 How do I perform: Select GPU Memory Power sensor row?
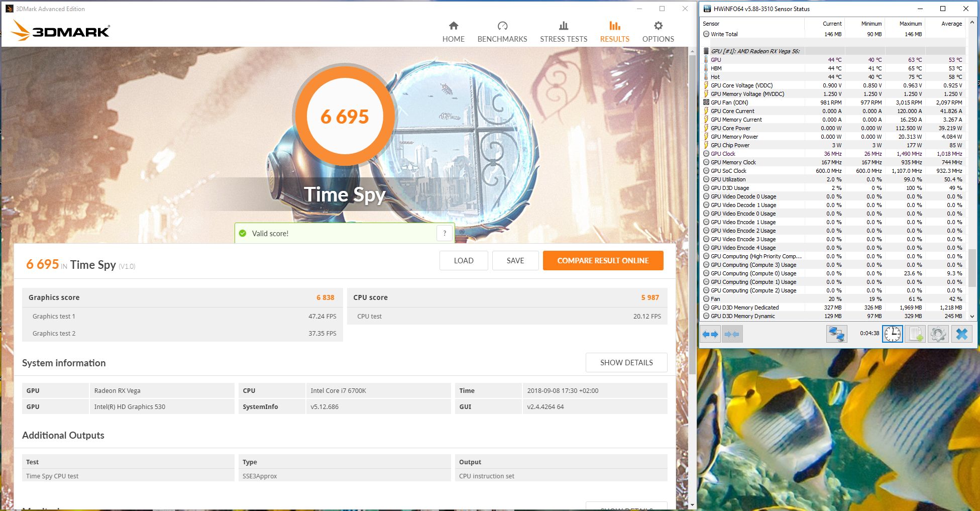point(833,137)
